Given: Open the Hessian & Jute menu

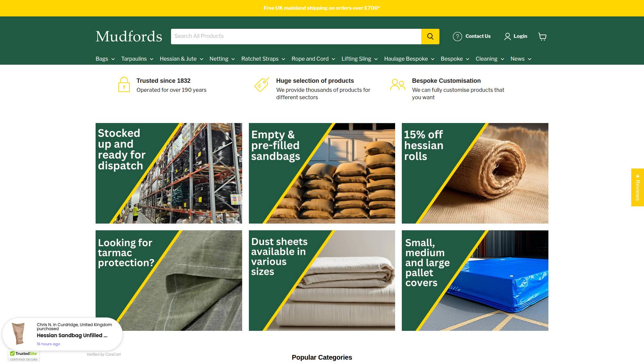Looking at the screenshot, I should click(181, 59).
